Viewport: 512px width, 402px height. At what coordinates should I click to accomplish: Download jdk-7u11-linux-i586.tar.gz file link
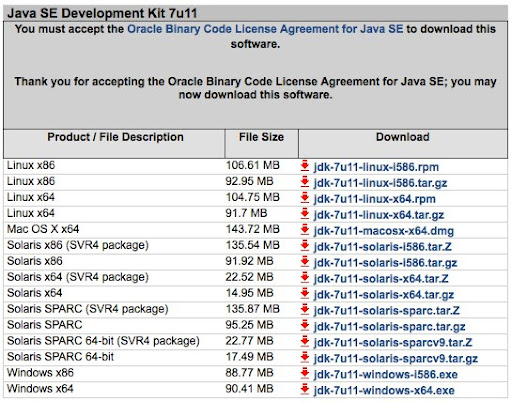380,183
